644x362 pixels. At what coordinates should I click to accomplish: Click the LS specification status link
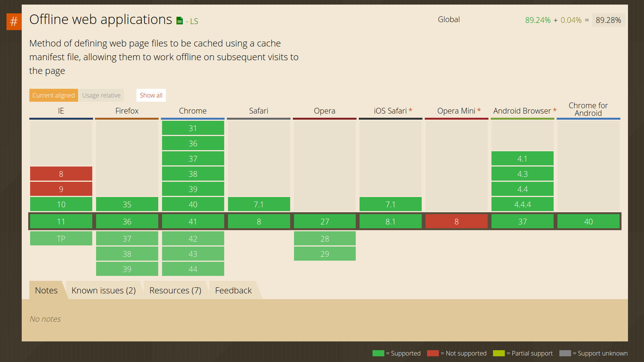194,21
